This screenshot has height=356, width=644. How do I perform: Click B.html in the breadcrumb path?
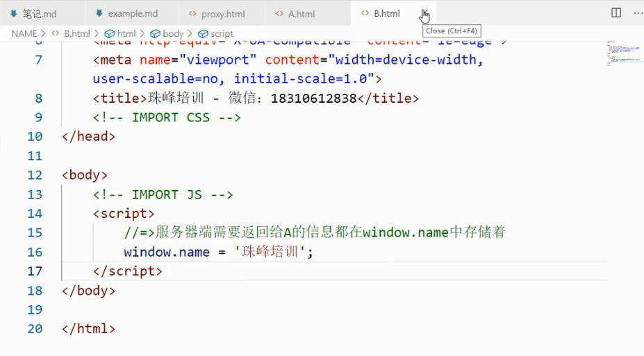(77, 33)
